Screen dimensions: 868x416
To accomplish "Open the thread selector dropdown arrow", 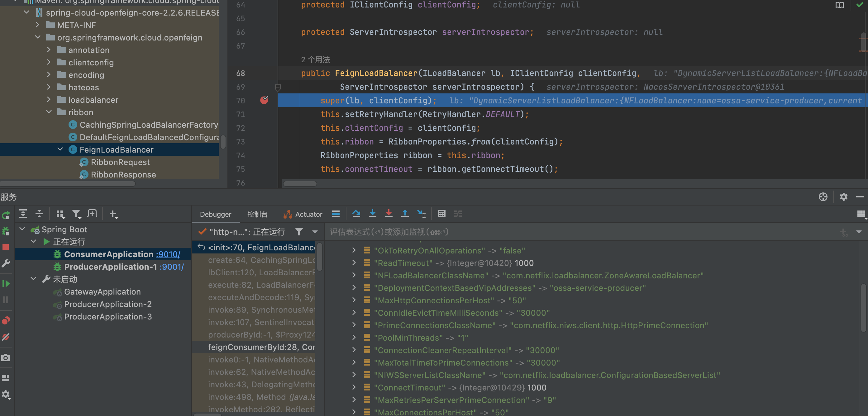I will (315, 232).
